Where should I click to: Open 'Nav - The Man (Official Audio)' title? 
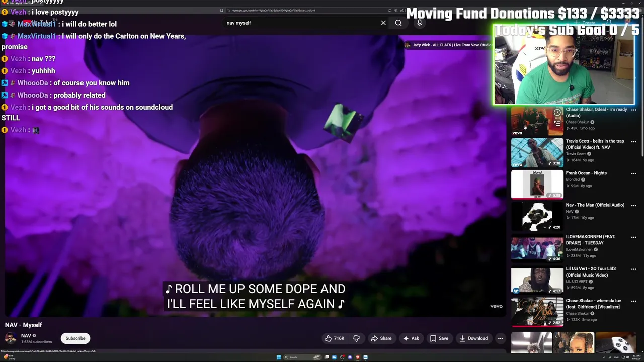[x=595, y=205]
